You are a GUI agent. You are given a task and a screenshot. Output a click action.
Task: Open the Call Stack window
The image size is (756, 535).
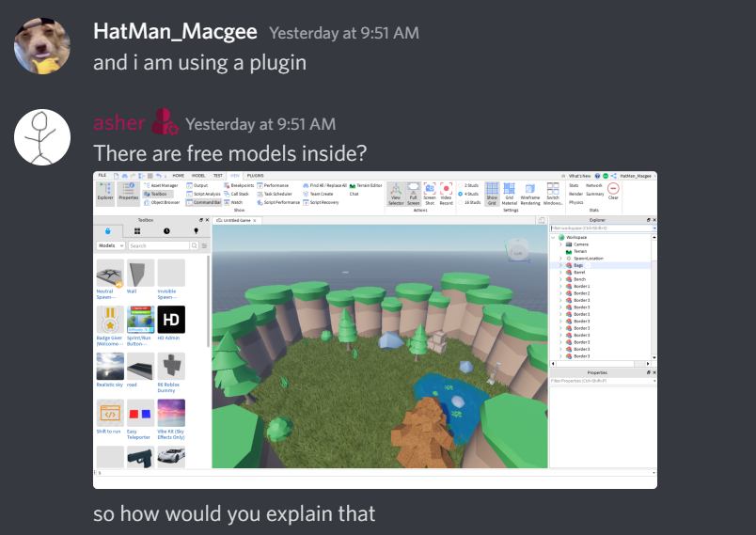[236, 194]
